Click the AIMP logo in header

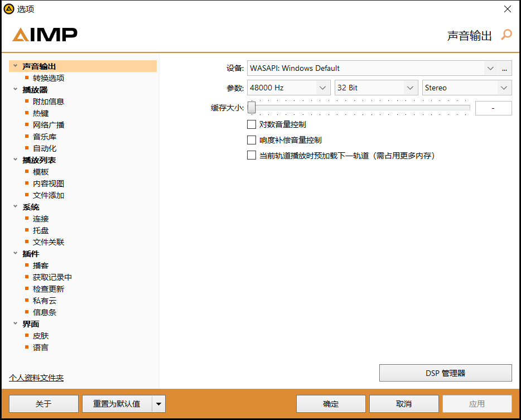(x=45, y=35)
